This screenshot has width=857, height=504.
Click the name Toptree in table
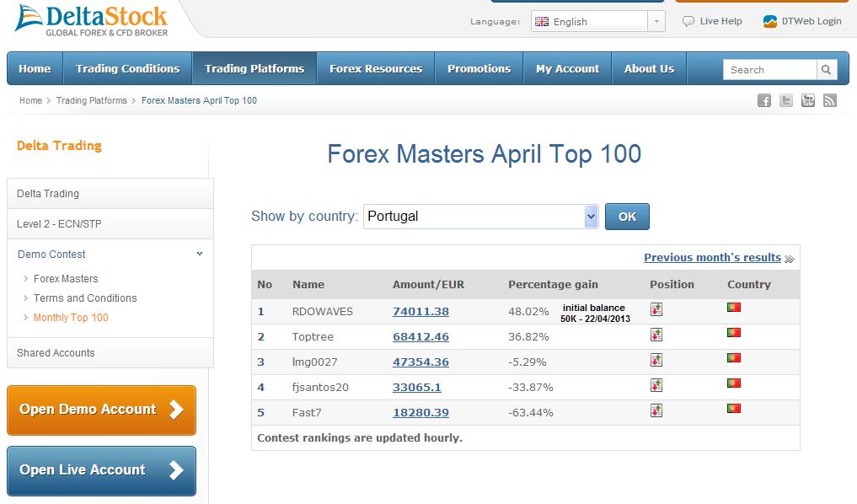coord(313,337)
